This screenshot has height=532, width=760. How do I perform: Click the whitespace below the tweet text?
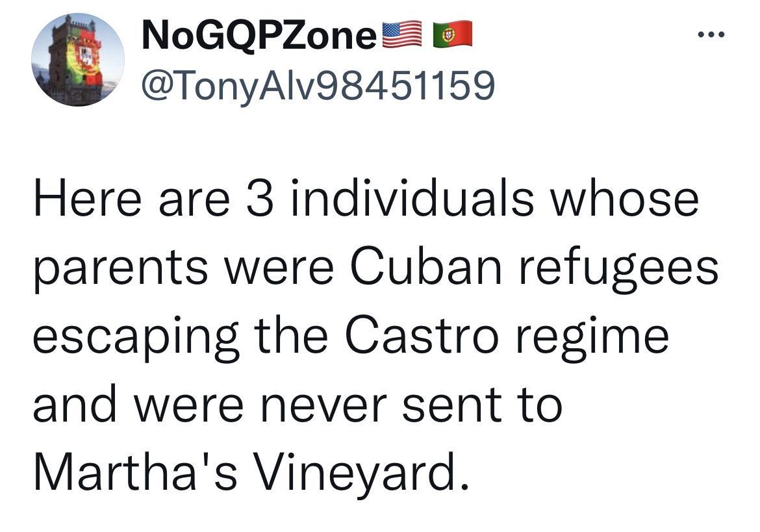380,516
